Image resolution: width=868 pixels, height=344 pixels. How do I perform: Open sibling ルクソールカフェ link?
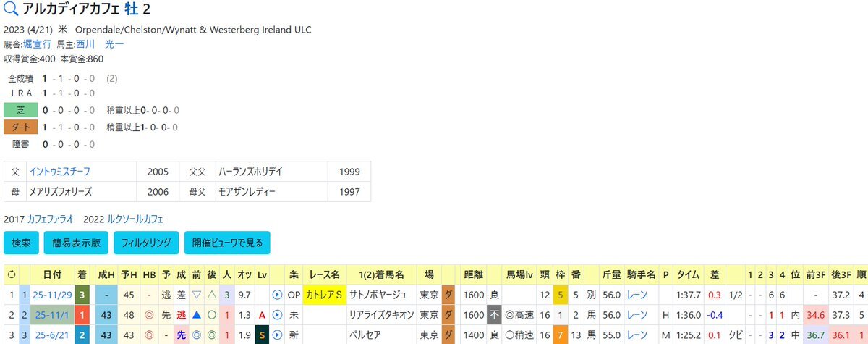point(135,219)
